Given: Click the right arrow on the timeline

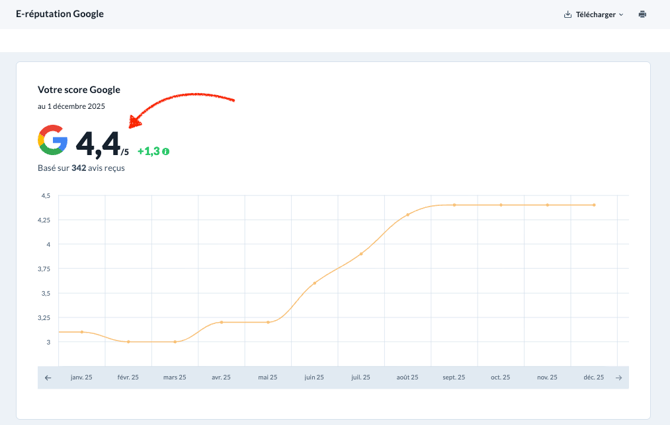Looking at the screenshot, I should [x=619, y=377].
